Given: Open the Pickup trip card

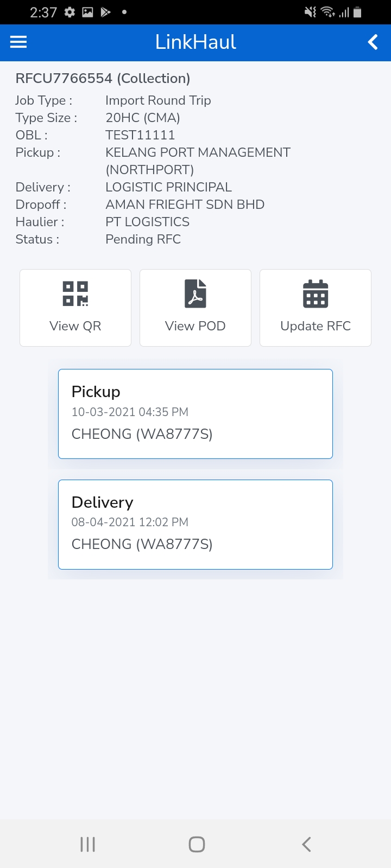Looking at the screenshot, I should 195,414.
